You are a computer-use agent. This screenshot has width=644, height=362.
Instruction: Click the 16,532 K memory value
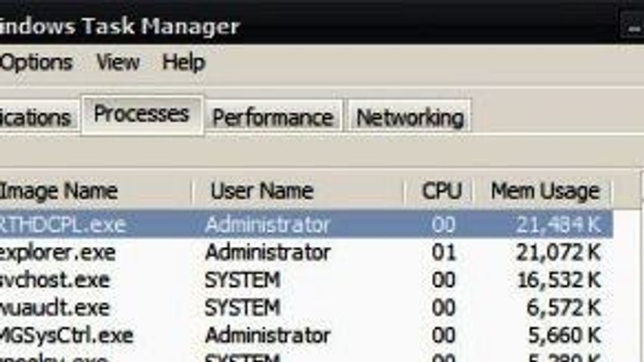pos(559,280)
